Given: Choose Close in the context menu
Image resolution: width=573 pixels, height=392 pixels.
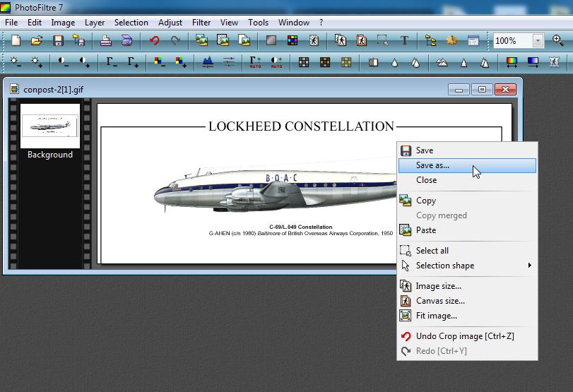Looking at the screenshot, I should click(467, 179).
